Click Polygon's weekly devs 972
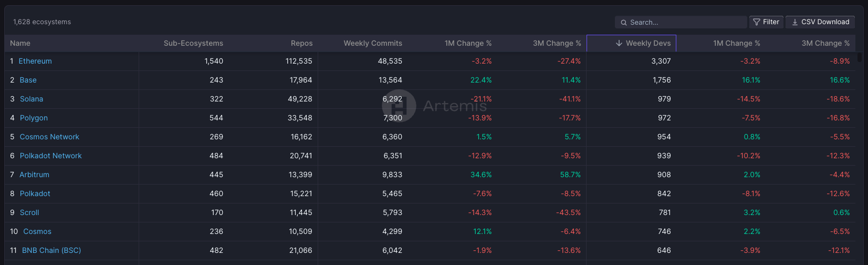This screenshot has height=265, width=868. tap(664, 118)
